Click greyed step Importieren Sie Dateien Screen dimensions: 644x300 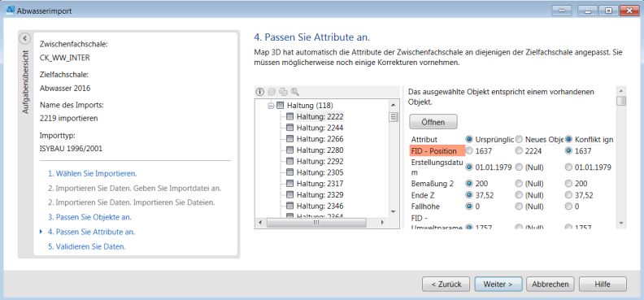[132, 202]
